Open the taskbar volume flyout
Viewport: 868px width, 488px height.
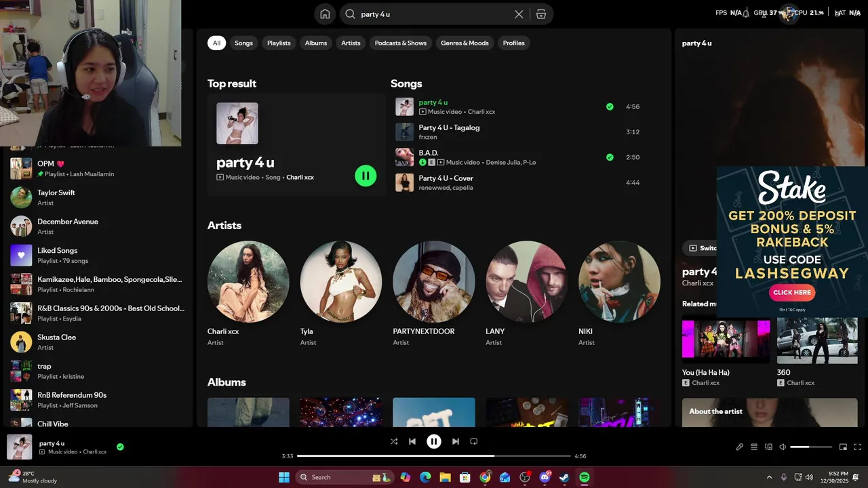(x=809, y=477)
